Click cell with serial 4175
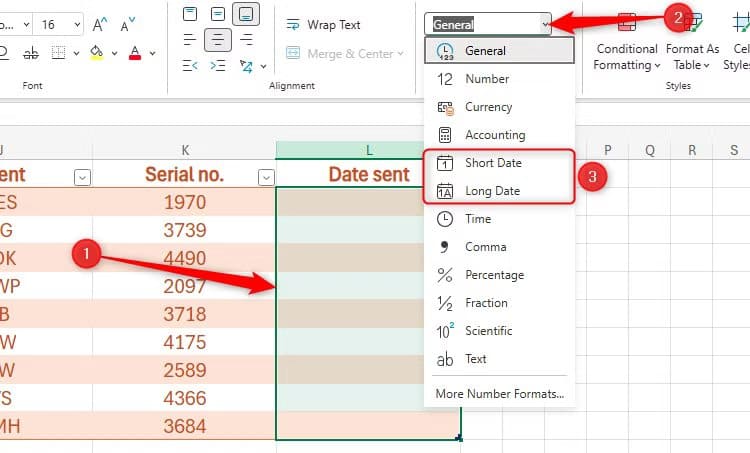This screenshot has height=453, width=750. point(185,342)
